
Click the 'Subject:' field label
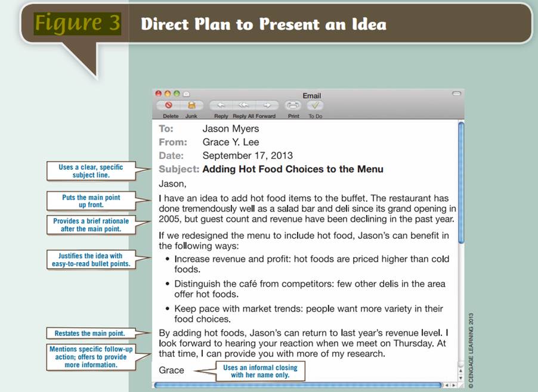click(x=179, y=169)
